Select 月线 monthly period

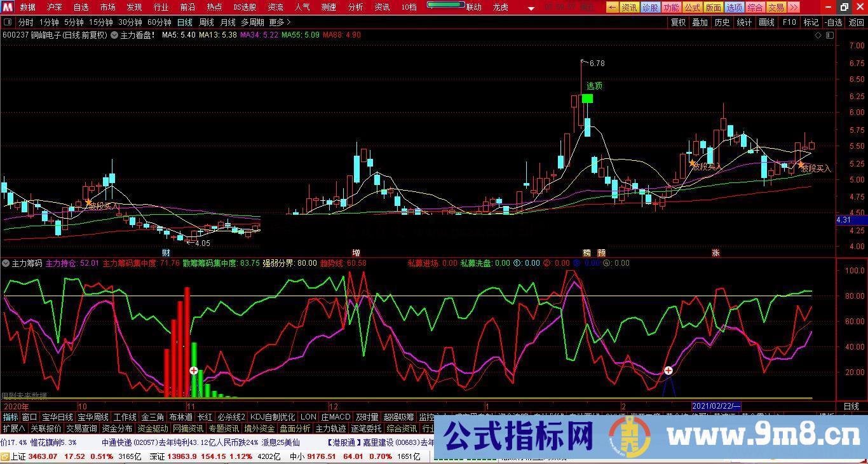coord(227,22)
